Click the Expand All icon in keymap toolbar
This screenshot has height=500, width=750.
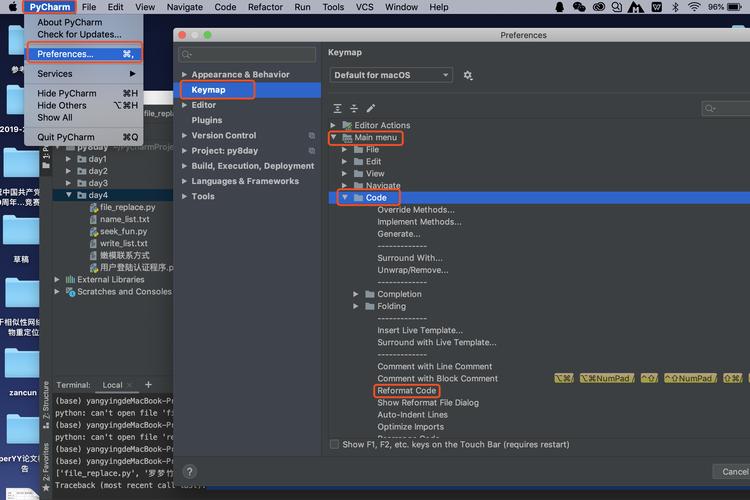pos(337,109)
